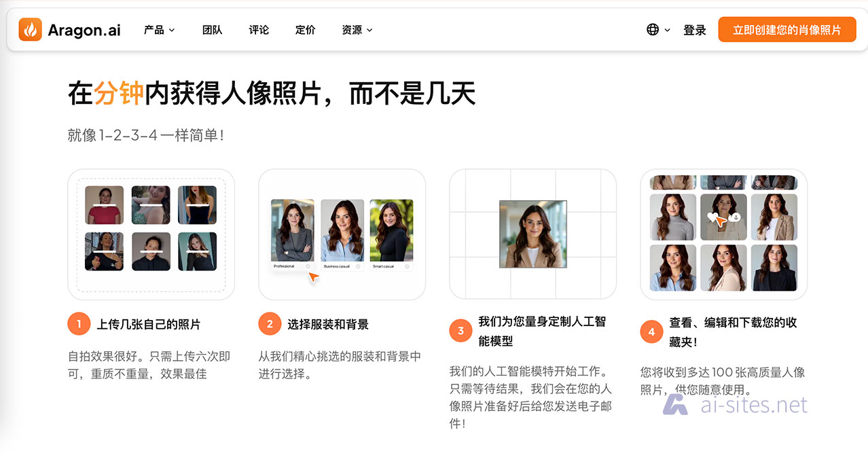Image resolution: width=868 pixels, height=462 pixels.
Task: Click the Aragon.ai flame logo icon
Action: [x=30, y=30]
